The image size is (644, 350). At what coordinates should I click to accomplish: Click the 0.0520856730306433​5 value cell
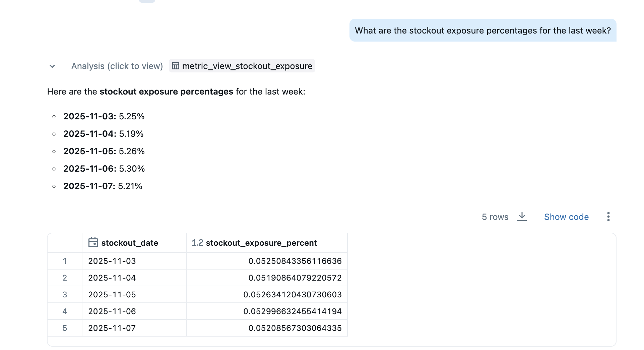(x=295, y=328)
